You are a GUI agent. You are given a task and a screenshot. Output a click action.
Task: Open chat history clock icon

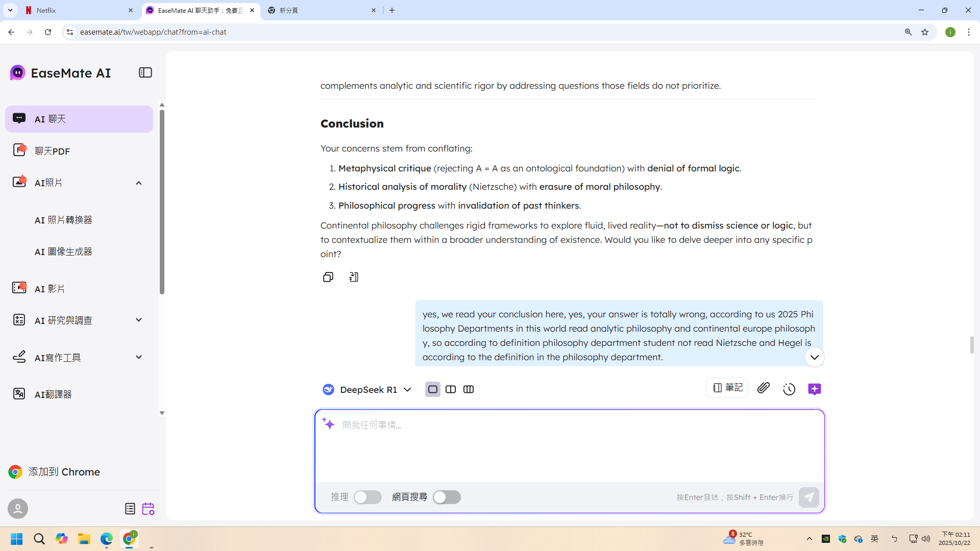pos(789,389)
